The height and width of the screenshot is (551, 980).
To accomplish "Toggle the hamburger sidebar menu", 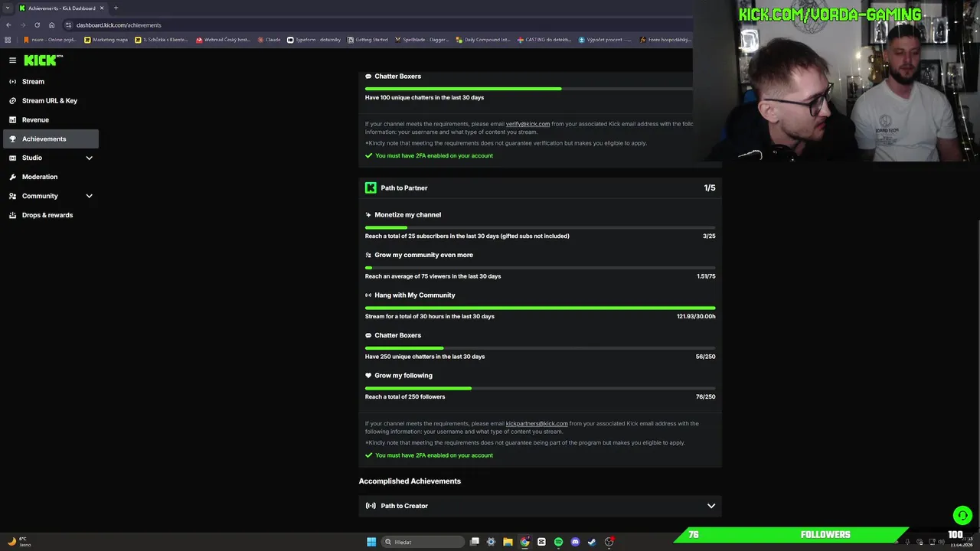I will (12, 60).
